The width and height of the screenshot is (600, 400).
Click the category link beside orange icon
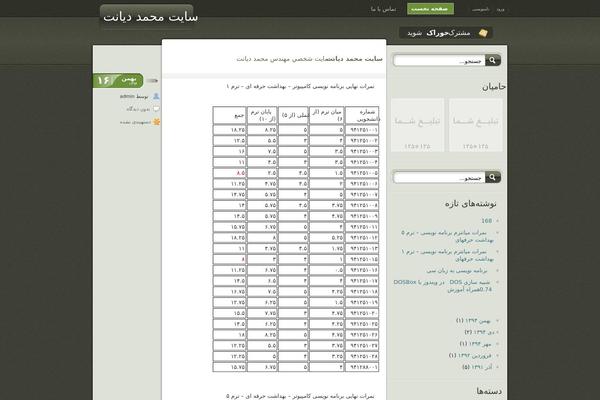[135, 122]
